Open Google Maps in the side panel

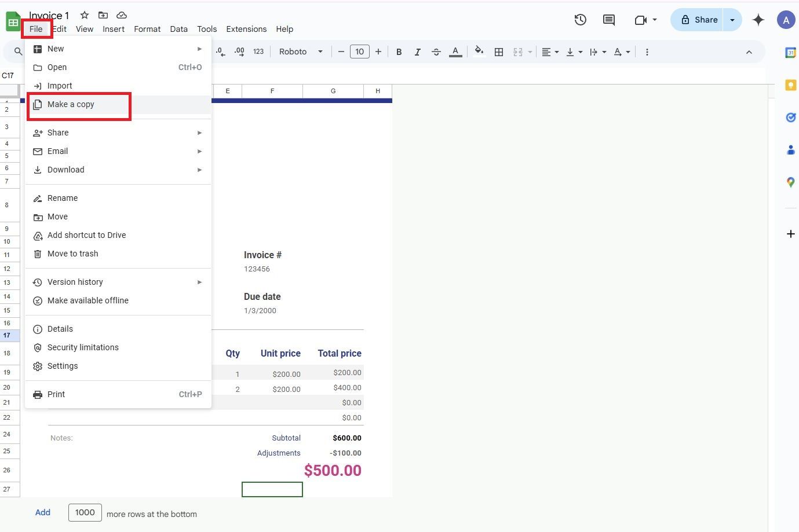click(790, 182)
